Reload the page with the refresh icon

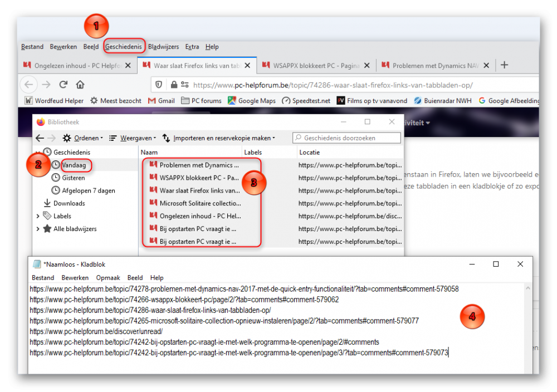(63, 85)
